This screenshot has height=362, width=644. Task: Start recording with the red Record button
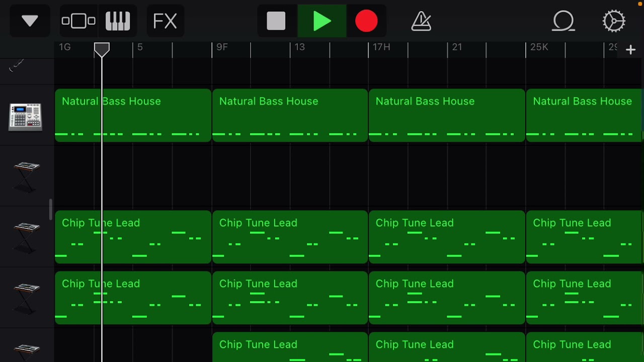coord(366,21)
